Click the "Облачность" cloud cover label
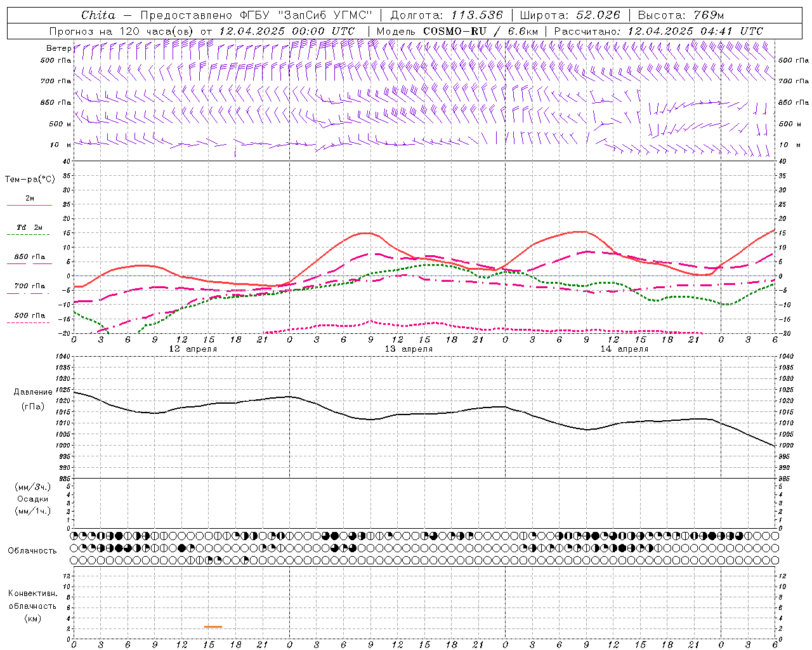This screenshot has height=650, width=812. point(32,550)
